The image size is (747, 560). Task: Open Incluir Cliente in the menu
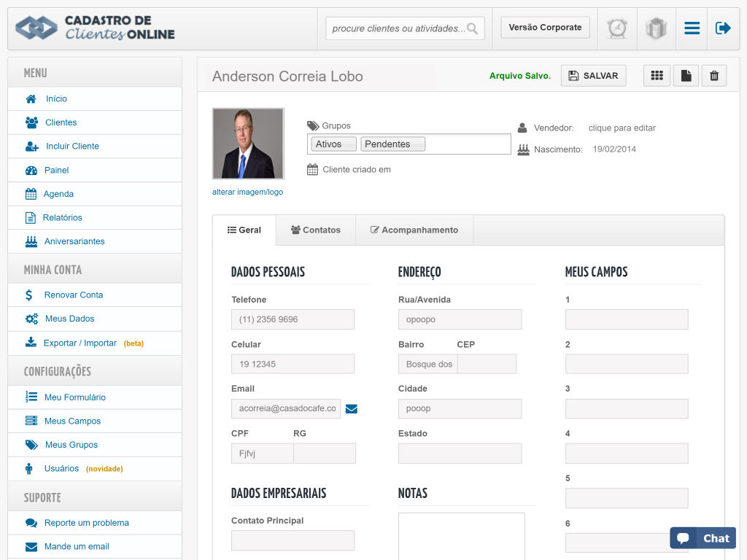(x=72, y=146)
